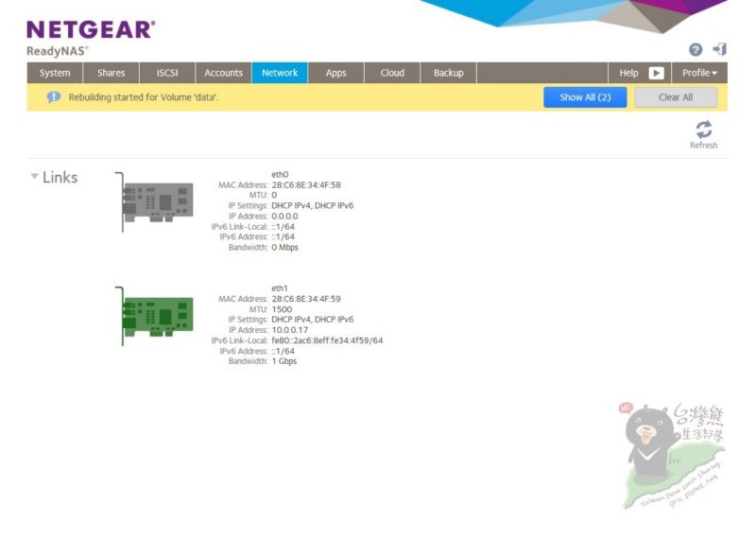Viewport: 756px width, 540px height.
Task: Open the help question mark icon
Action: pos(696,49)
